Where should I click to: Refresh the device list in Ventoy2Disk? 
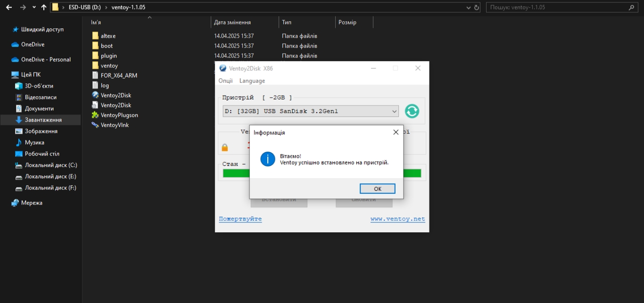pos(412,111)
